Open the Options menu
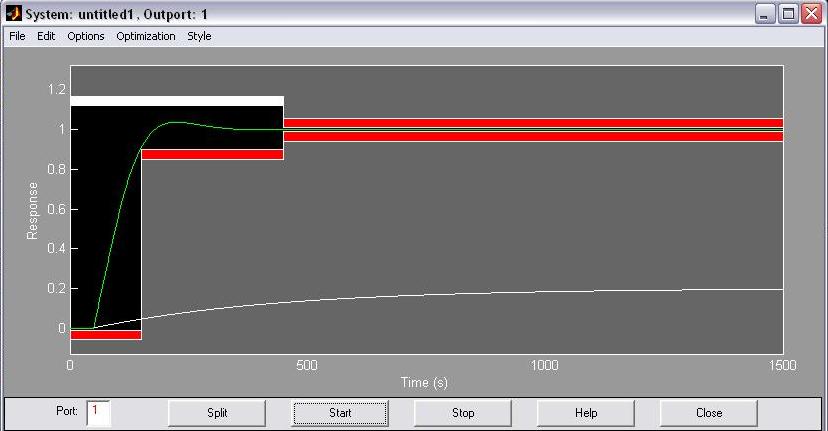 (86, 36)
